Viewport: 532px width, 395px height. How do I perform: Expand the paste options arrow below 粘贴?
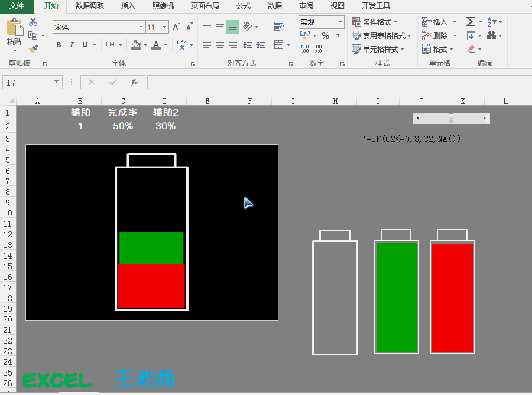click(x=15, y=51)
